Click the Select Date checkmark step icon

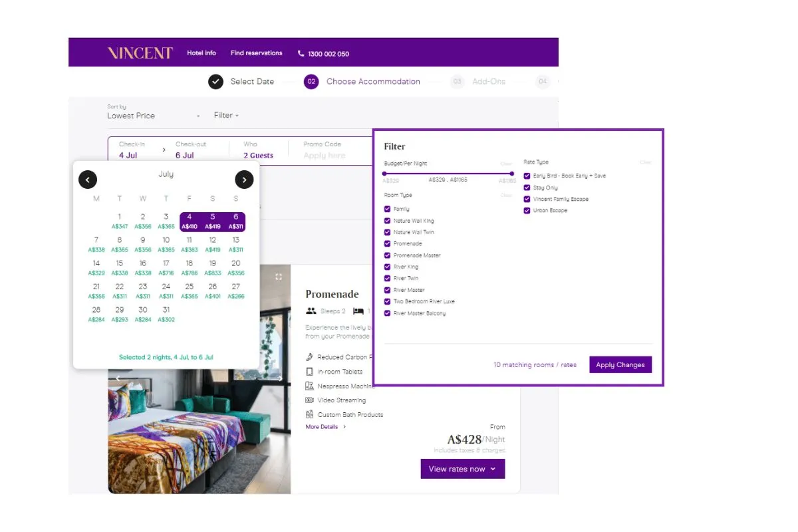tap(215, 82)
